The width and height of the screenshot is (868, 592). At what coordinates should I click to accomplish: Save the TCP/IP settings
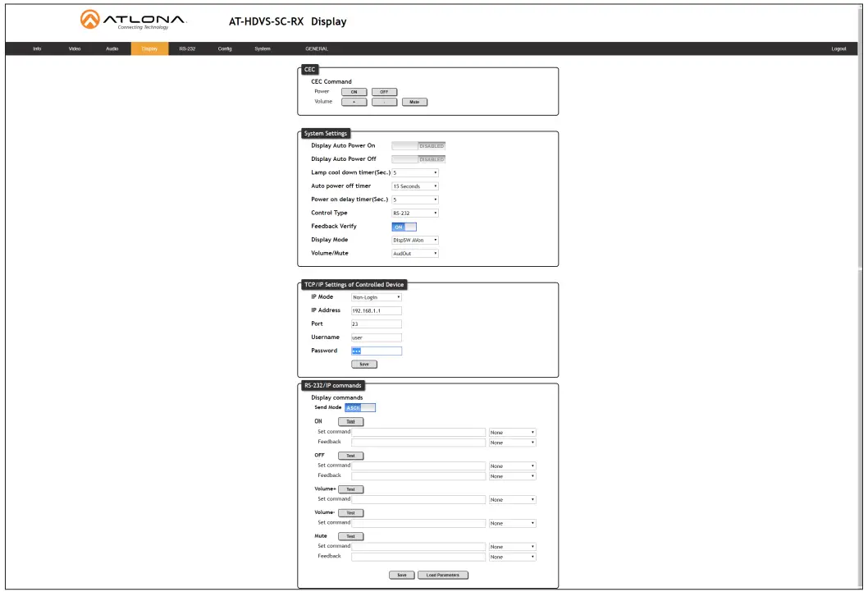pyautogui.click(x=364, y=365)
